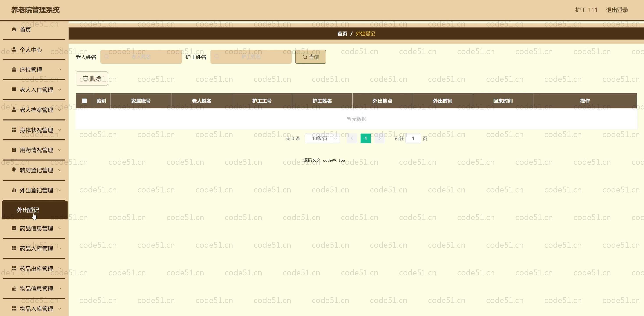Viewport: 644px width, 316px height.
Task: Click the 前往 page number input
Action: tap(413, 138)
